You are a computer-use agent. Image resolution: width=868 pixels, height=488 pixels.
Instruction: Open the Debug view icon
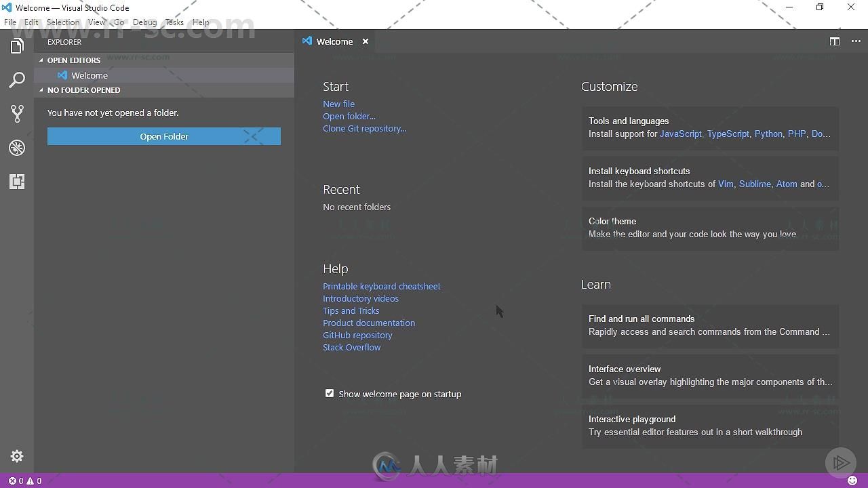[17, 148]
